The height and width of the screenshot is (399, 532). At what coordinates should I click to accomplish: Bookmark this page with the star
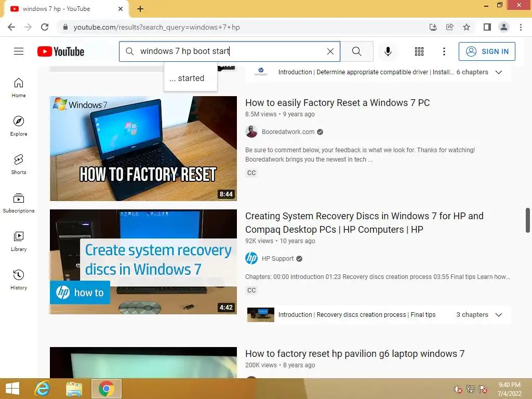[467, 27]
